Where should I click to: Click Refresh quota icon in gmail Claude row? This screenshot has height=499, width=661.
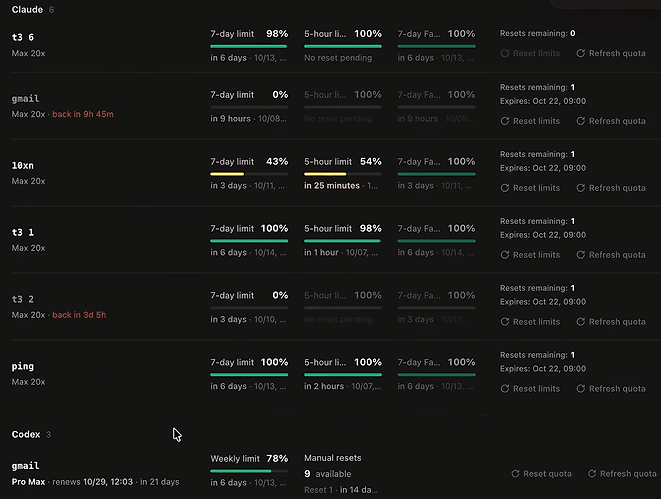click(x=580, y=121)
